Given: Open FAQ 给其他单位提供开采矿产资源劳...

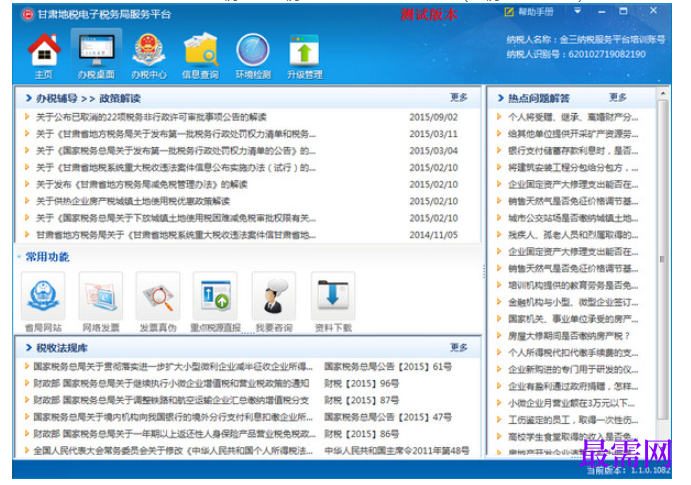Looking at the screenshot, I should pos(573,134).
